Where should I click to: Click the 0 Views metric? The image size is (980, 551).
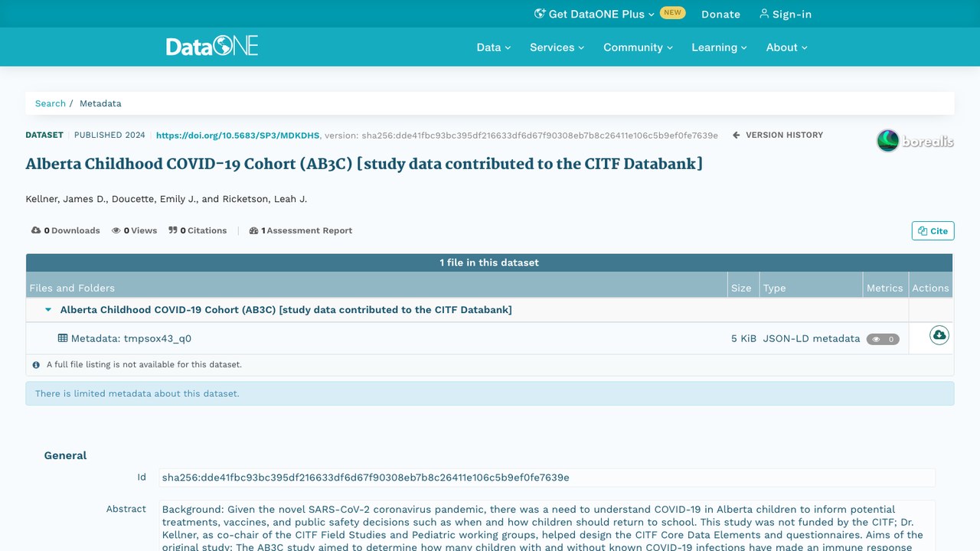(x=134, y=230)
